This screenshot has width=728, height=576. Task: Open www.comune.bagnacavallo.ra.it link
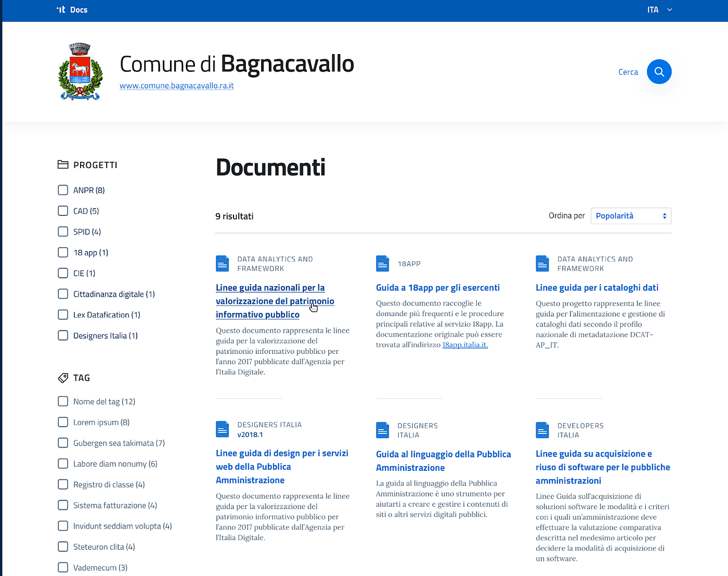click(177, 86)
